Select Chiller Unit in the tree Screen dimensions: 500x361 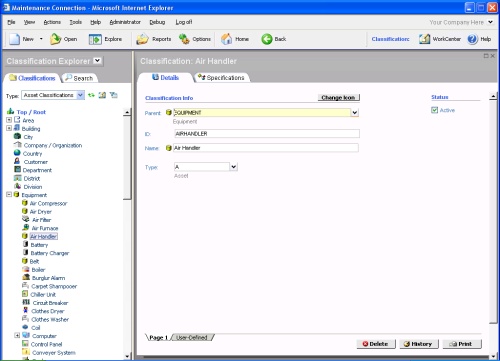(x=43, y=294)
